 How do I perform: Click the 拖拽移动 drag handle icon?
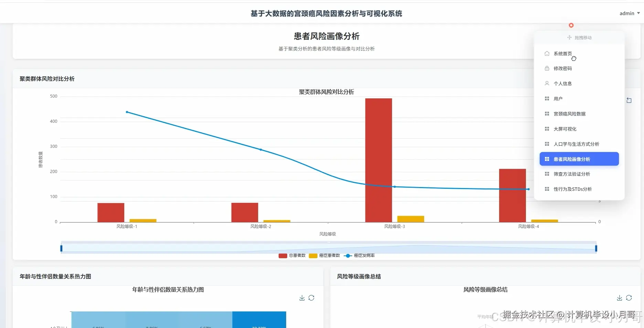(569, 37)
